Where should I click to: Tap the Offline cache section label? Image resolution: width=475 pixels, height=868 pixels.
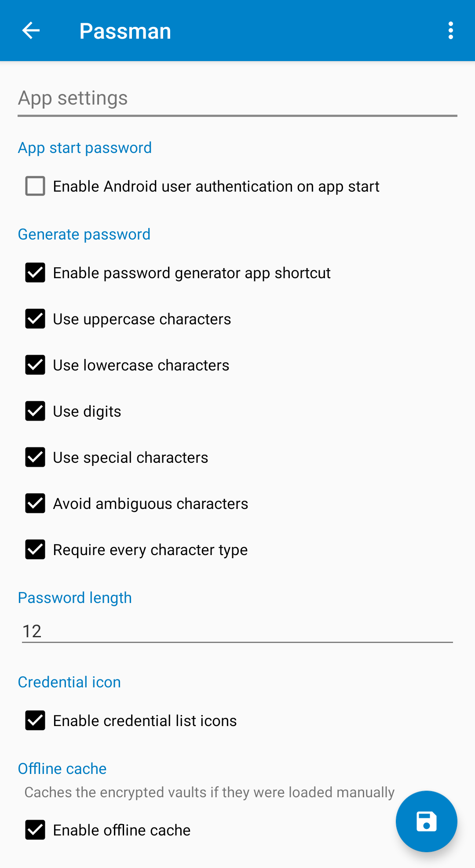62,769
